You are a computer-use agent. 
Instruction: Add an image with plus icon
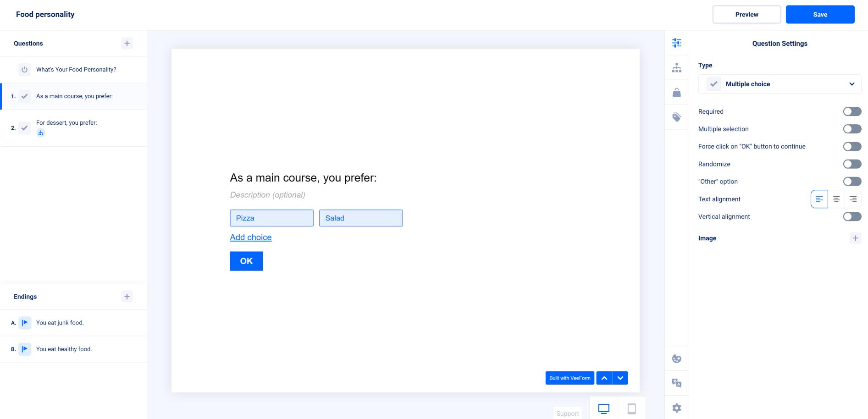(x=855, y=238)
